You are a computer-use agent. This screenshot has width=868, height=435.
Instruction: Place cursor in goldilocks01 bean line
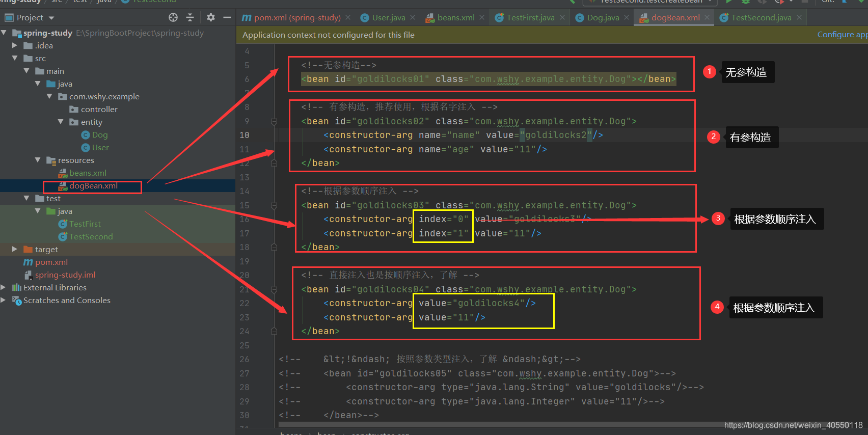489,79
